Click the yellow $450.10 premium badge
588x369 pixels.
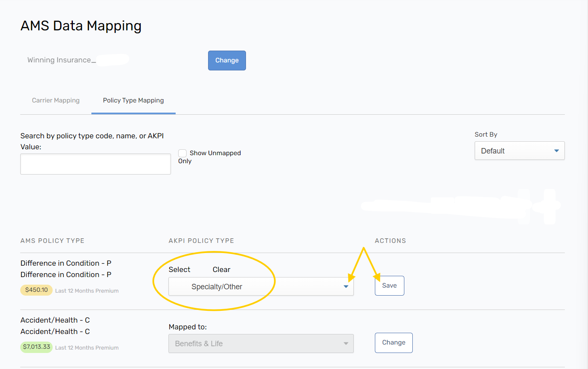(x=36, y=290)
